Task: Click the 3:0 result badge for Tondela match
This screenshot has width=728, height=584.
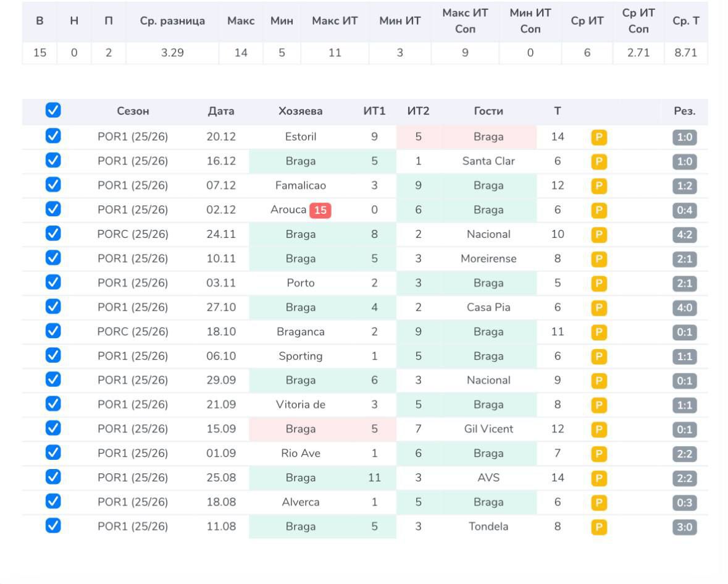Action: click(684, 527)
